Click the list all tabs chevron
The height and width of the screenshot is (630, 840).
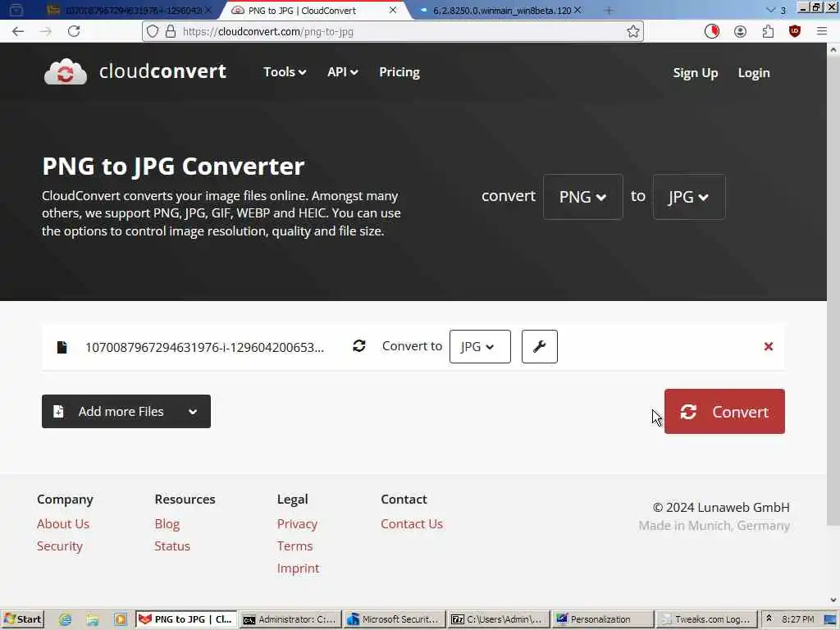[771, 10]
